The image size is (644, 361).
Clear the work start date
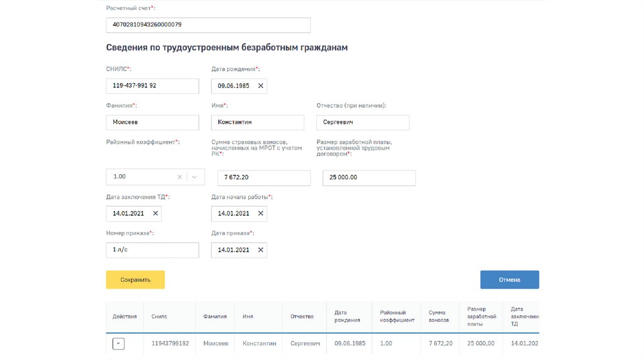coord(260,214)
